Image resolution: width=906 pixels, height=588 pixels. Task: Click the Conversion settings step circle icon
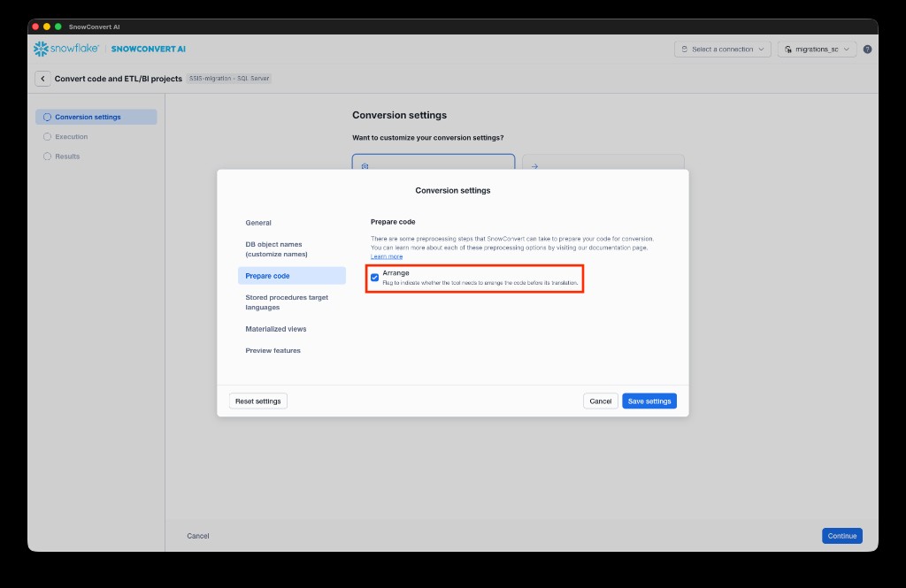coord(48,117)
